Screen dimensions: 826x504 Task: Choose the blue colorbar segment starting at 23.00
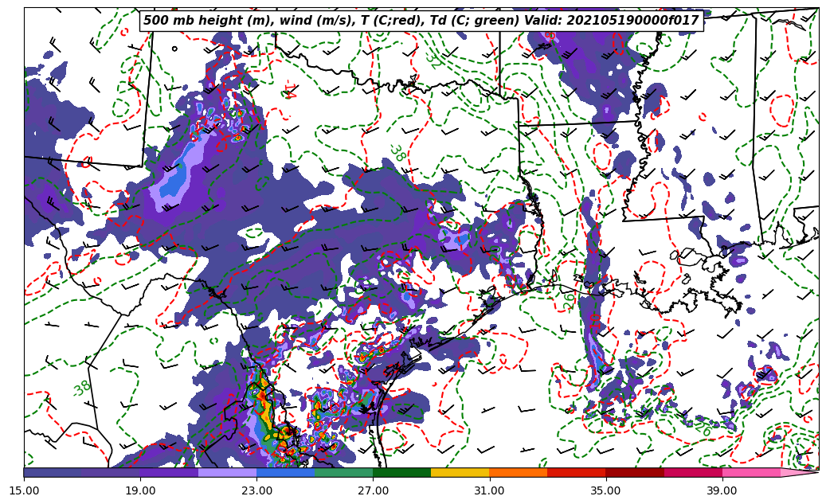tap(286, 472)
